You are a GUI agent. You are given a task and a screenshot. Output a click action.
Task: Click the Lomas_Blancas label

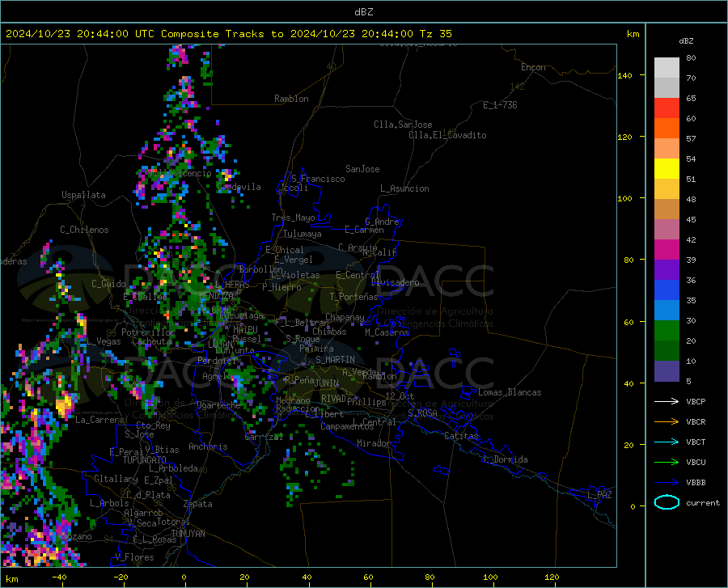point(510,392)
